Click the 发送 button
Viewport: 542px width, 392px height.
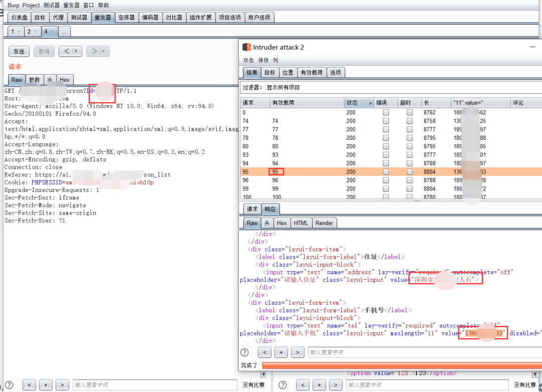pyautogui.click(x=19, y=51)
